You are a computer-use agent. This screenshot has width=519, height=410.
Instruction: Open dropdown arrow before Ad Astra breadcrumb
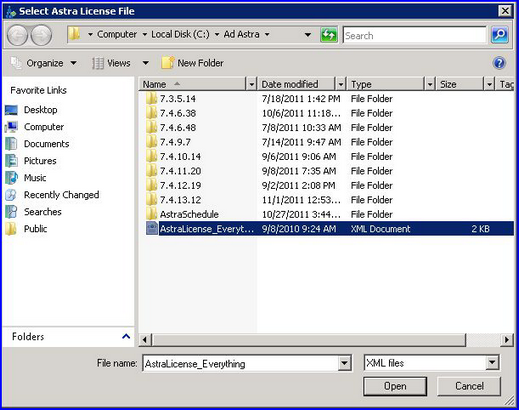pos(217,34)
